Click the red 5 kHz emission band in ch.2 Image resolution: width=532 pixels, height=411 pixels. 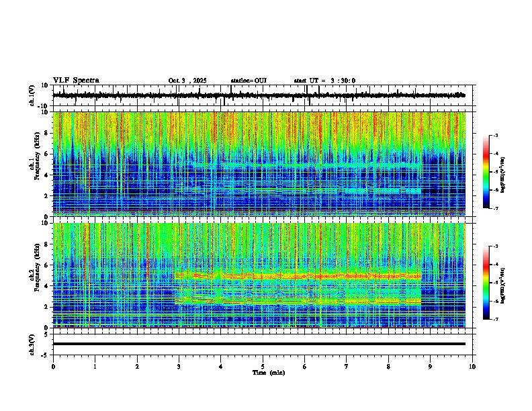click(298, 276)
